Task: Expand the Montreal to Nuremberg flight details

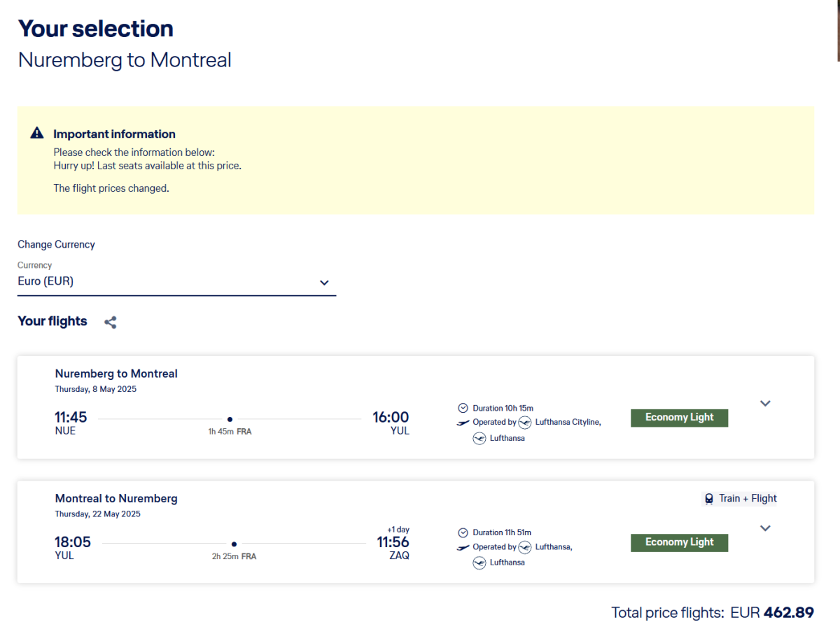Action: coord(765,528)
